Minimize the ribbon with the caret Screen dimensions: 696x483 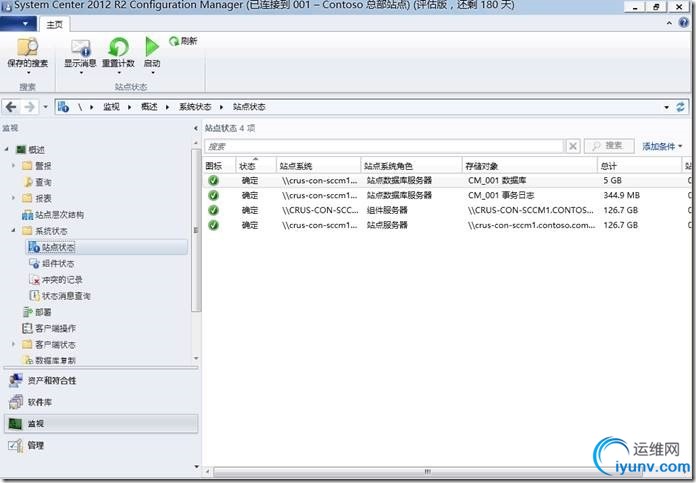point(669,23)
